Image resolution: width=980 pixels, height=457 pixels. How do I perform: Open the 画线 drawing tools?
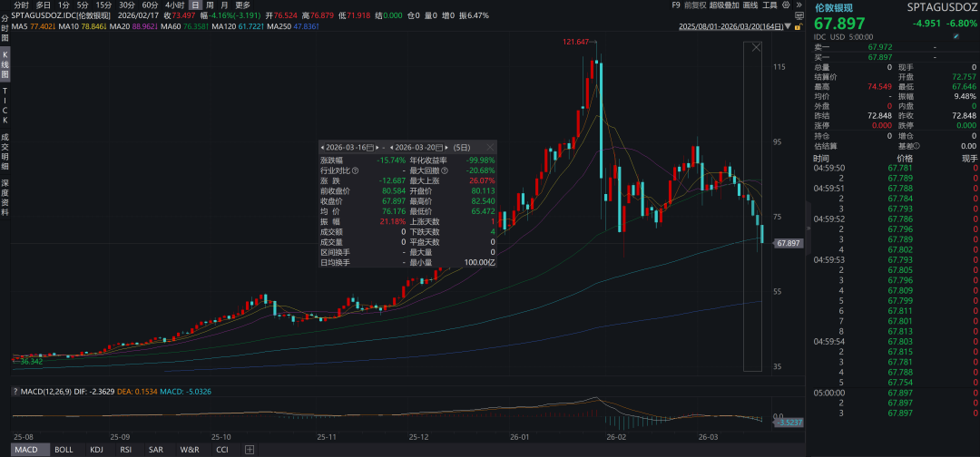point(750,5)
